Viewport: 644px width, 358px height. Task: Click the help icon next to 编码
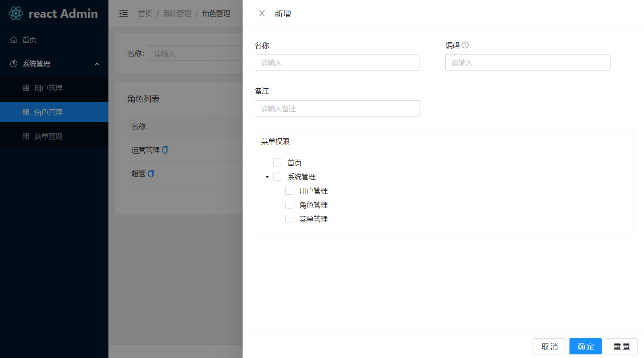pyautogui.click(x=465, y=45)
